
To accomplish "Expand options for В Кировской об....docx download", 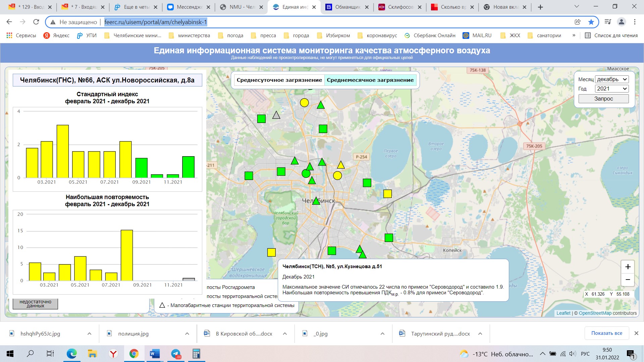I will click(x=285, y=334).
